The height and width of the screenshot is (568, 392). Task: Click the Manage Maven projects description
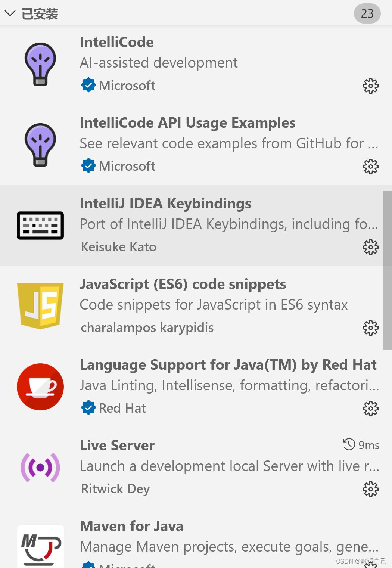tap(229, 547)
